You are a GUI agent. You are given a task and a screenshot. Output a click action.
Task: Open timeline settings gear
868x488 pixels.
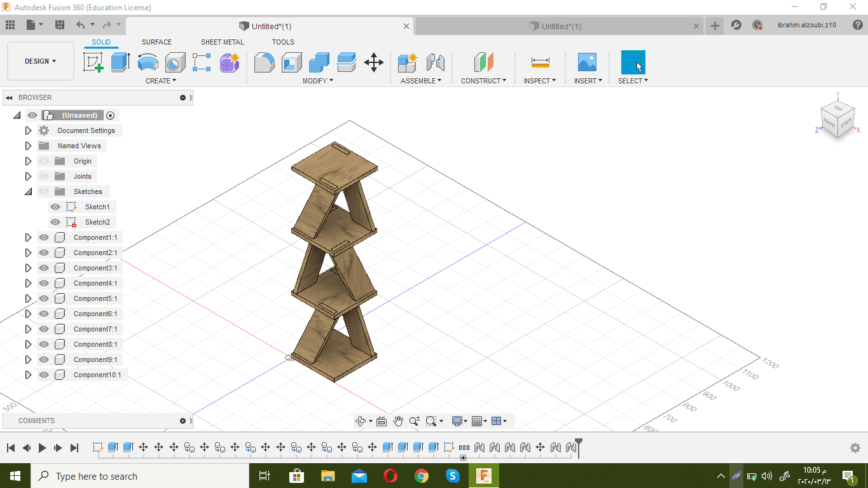point(855,448)
